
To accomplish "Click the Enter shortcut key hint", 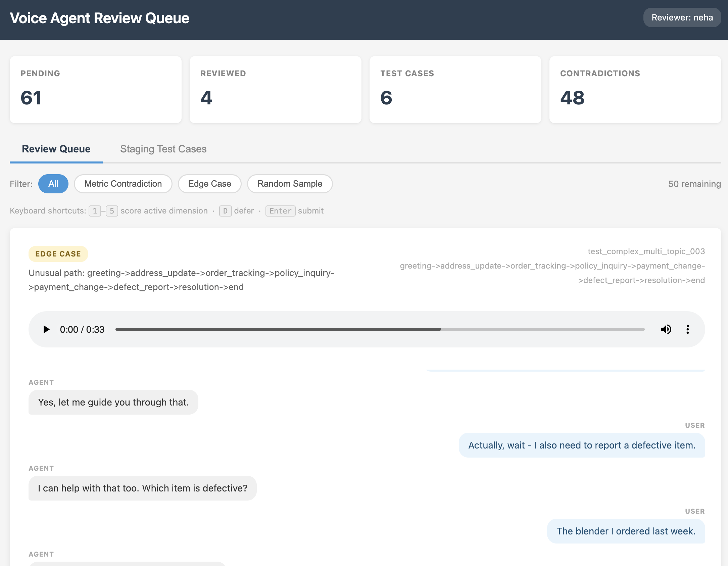I will (x=280, y=211).
